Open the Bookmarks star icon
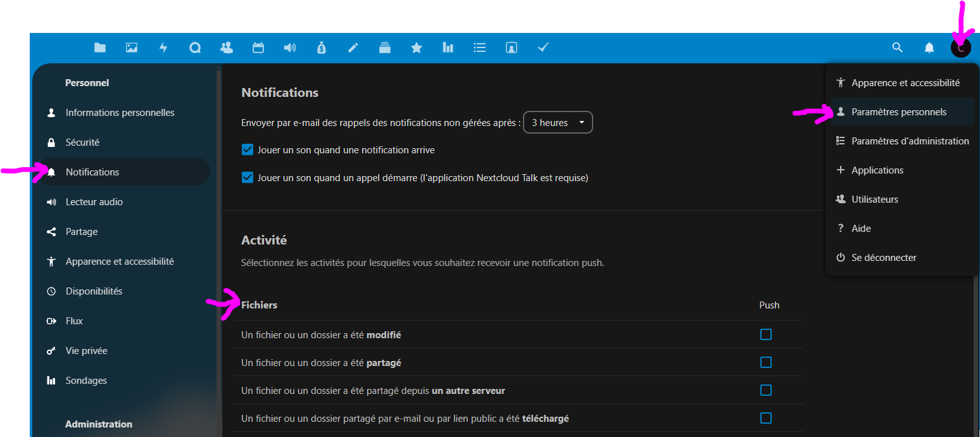Viewport: 980px width, 437px height. 417,47
